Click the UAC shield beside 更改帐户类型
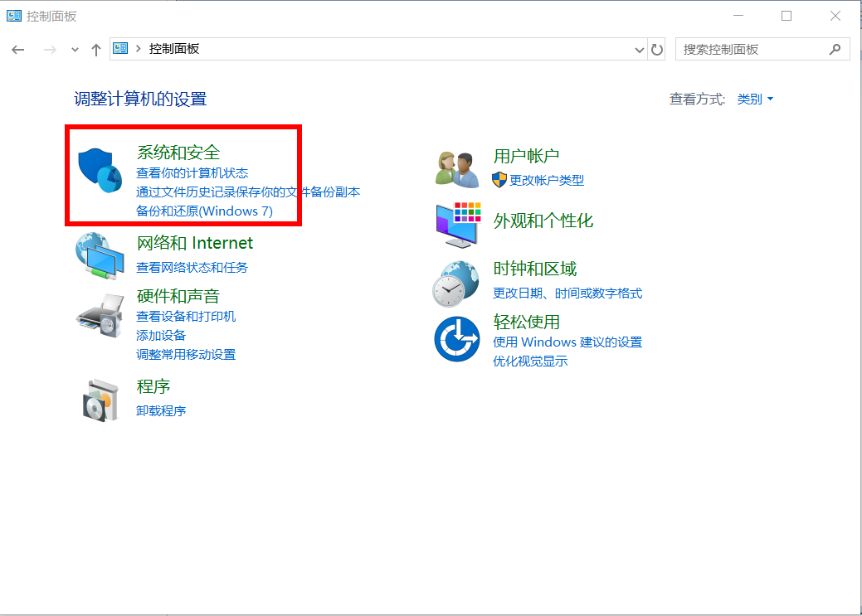Screen dimensions: 862x616 pos(499,180)
